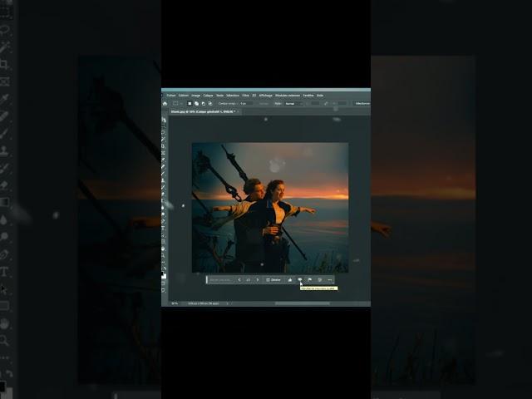The width and height of the screenshot is (532, 399).
Task: Click the swap width and height button
Action: tap(326, 103)
